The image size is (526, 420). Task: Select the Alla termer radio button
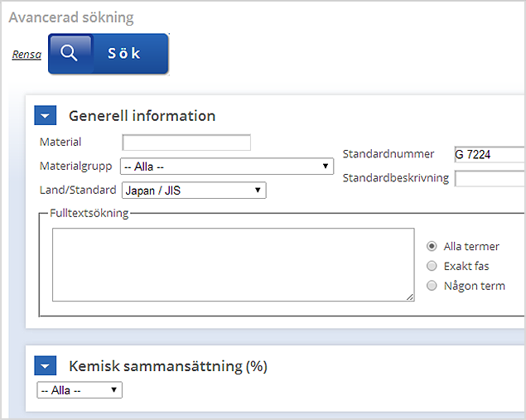tap(432, 246)
